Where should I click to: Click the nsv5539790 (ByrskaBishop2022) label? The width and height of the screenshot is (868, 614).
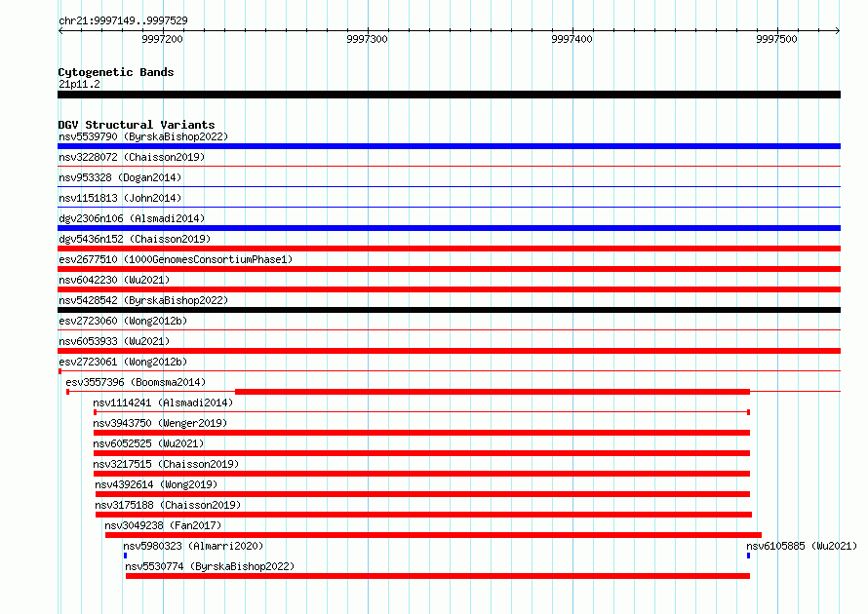(x=143, y=136)
